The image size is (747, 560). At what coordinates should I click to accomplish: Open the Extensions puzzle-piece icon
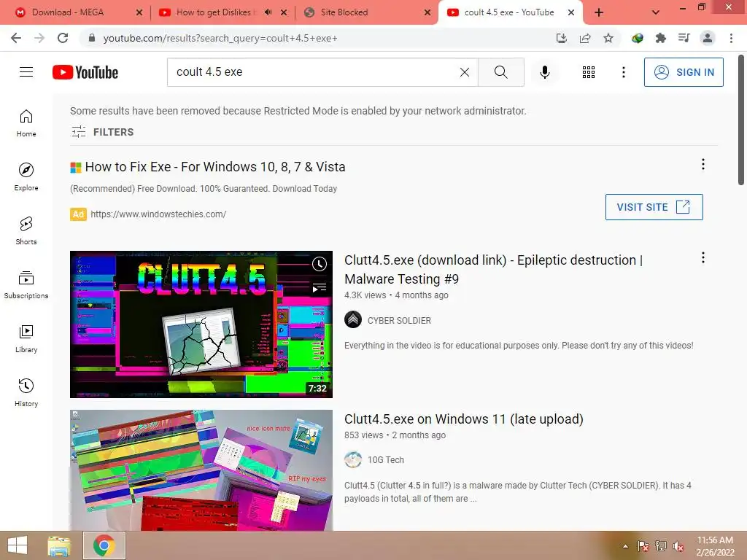click(660, 38)
